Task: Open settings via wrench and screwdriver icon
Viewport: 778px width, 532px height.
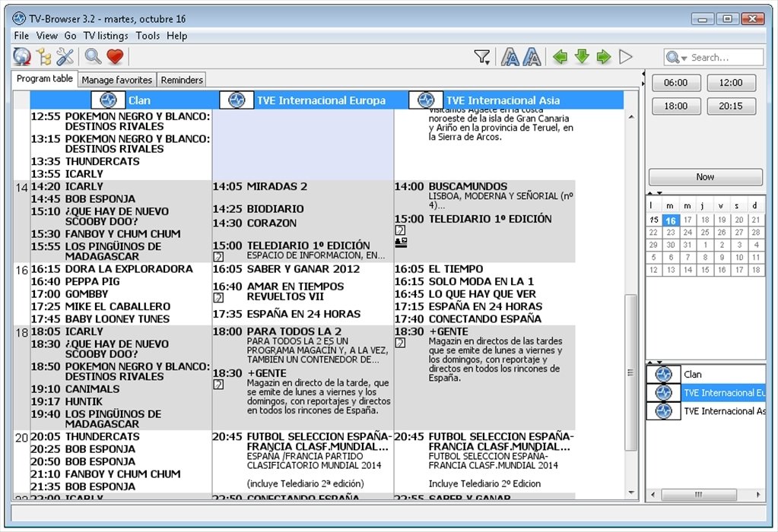Action: pos(65,57)
